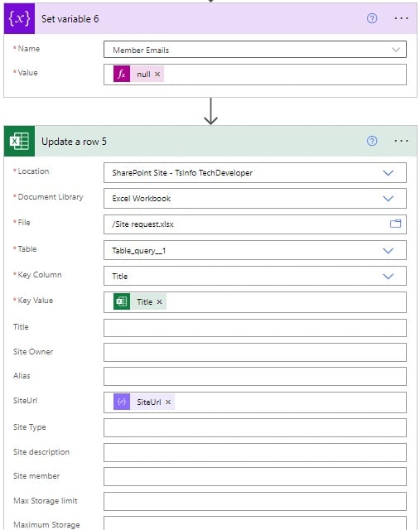Click the Excel icon in Title token
Viewport: 420px width, 530px height.
(122, 301)
